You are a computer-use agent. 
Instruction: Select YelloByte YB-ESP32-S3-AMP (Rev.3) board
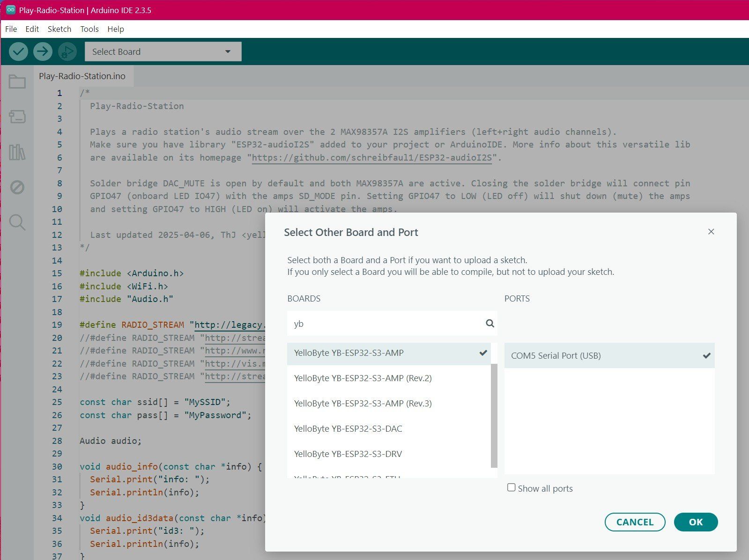(x=389, y=404)
